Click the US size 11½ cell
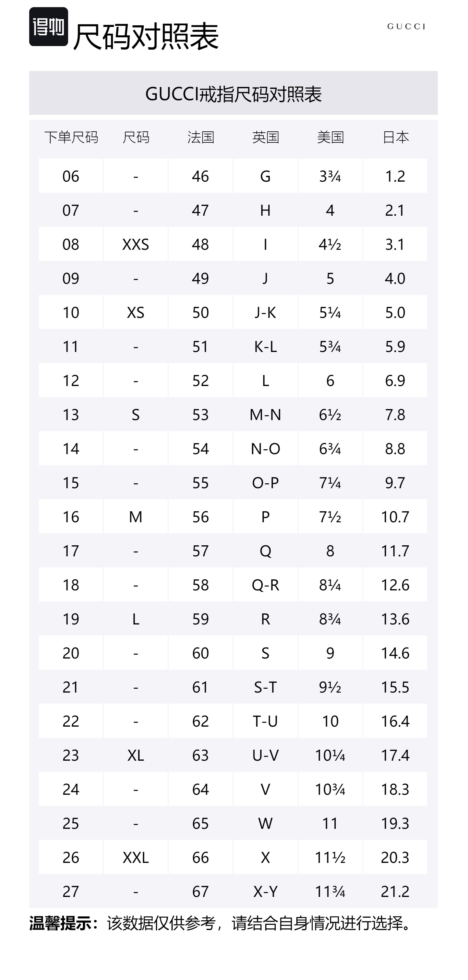Viewport: 468px width, 980px height. [330, 857]
